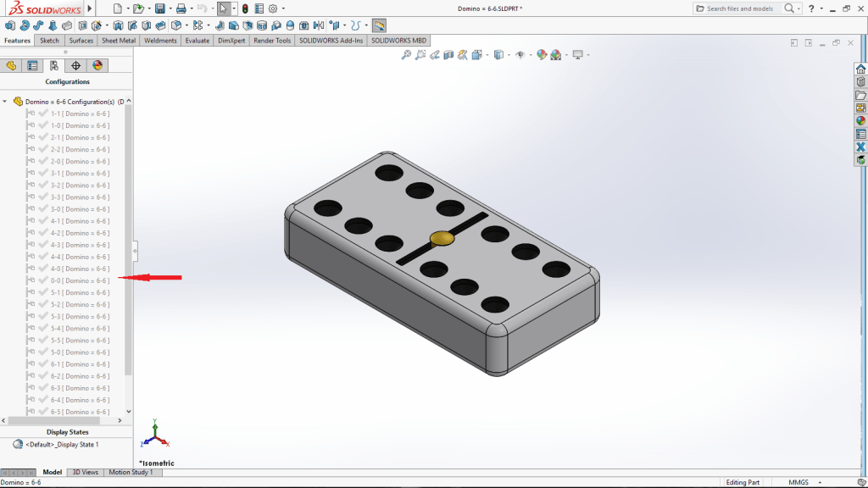Click the Edit Appearance icon
This screenshot has height=488, width=868.
coord(541,55)
